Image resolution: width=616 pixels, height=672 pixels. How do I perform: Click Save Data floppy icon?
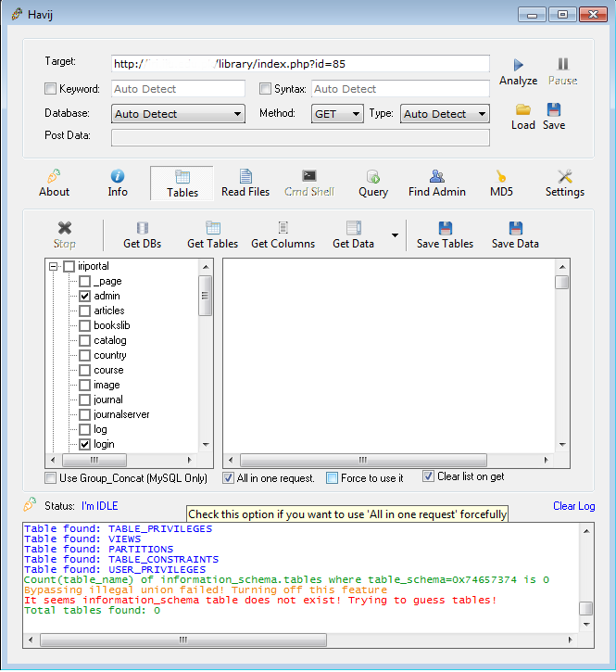(515, 228)
